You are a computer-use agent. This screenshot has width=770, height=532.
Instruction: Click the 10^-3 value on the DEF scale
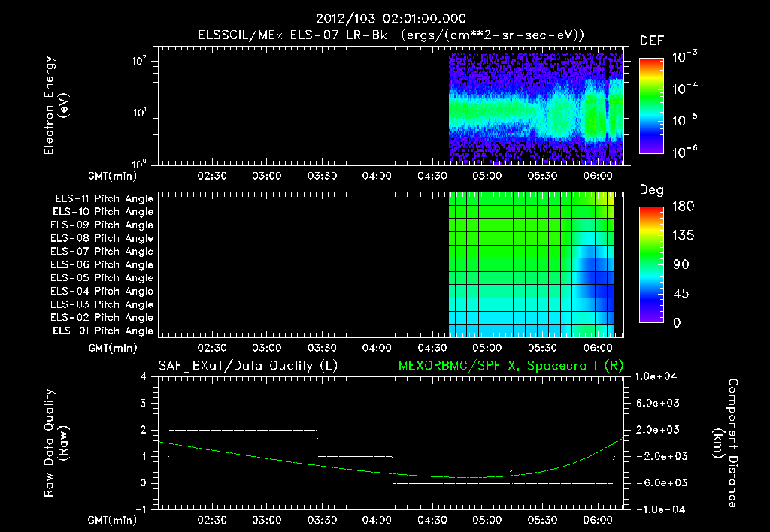click(x=684, y=57)
